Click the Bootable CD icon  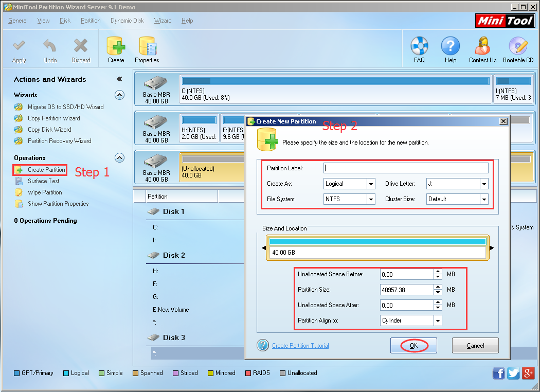(518, 46)
